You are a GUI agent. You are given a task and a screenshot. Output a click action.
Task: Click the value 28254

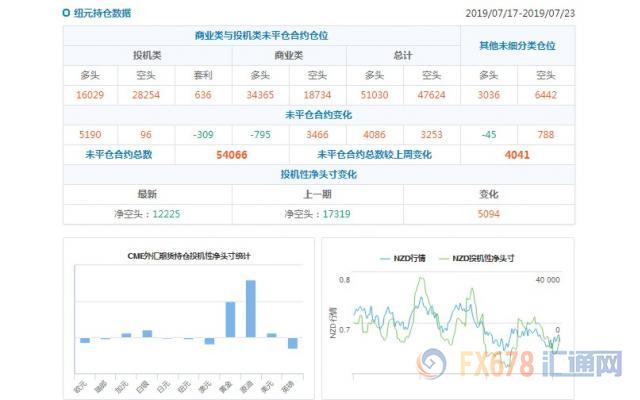pyautogui.click(x=146, y=95)
